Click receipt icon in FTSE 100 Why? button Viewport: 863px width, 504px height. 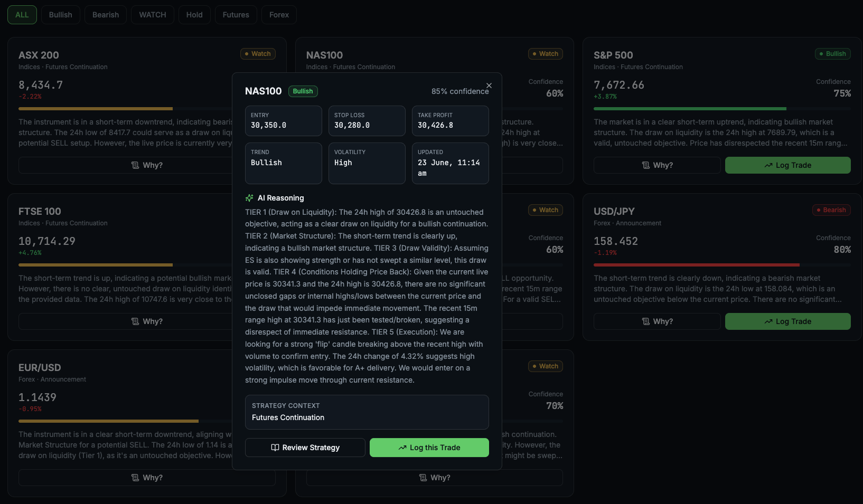[135, 321]
